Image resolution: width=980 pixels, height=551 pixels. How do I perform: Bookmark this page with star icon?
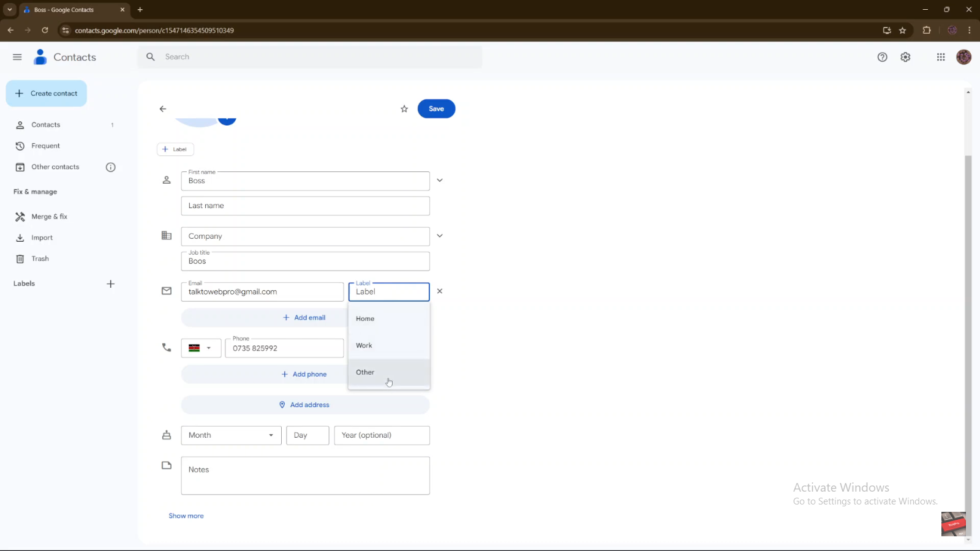click(x=902, y=30)
